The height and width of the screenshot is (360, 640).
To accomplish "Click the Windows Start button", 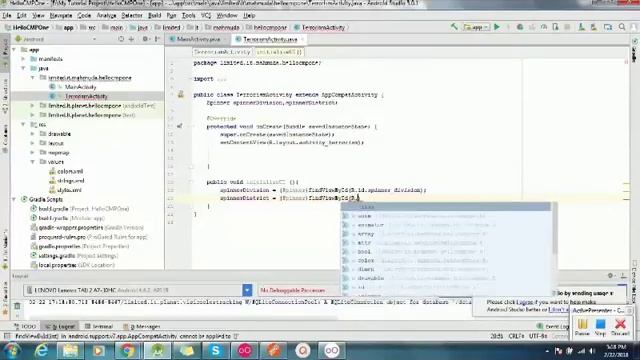I will [12, 351].
